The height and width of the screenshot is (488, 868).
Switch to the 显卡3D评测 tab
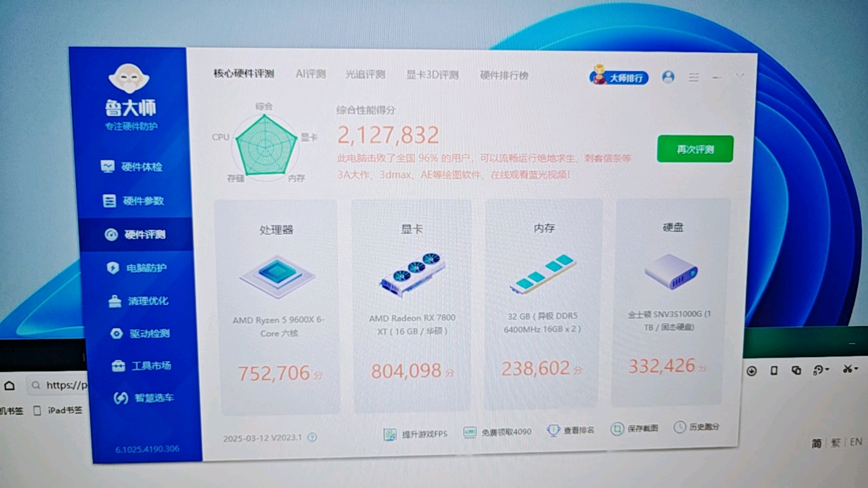pyautogui.click(x=432, y=75)
